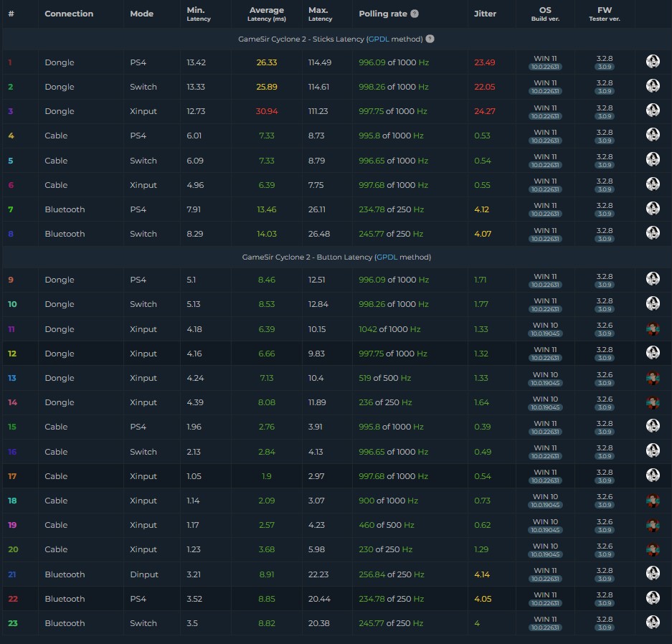This screenshot has width=672, height=644.
Task: Click polling rate 256.84 of 250 Hz
Action: point(392,574)
